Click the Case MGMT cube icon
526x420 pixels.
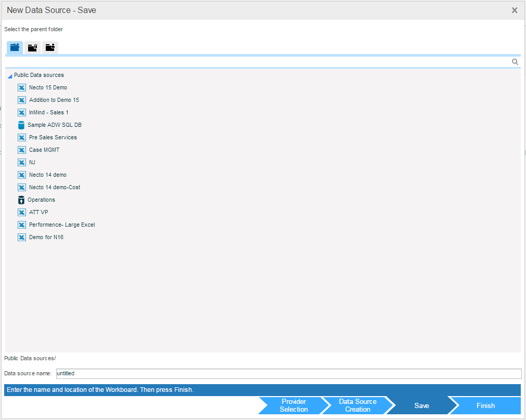[x=22, y=150]
